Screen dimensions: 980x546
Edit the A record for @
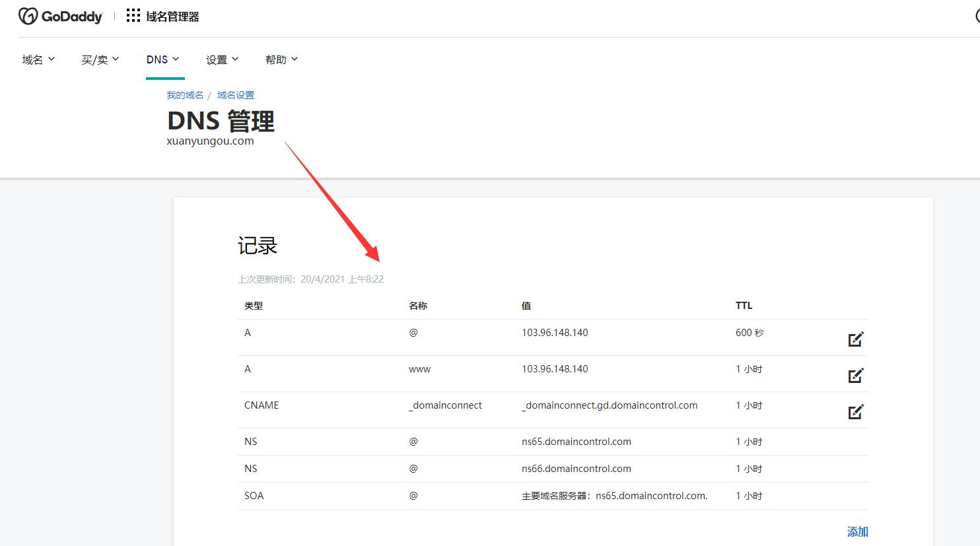[855, 339]
